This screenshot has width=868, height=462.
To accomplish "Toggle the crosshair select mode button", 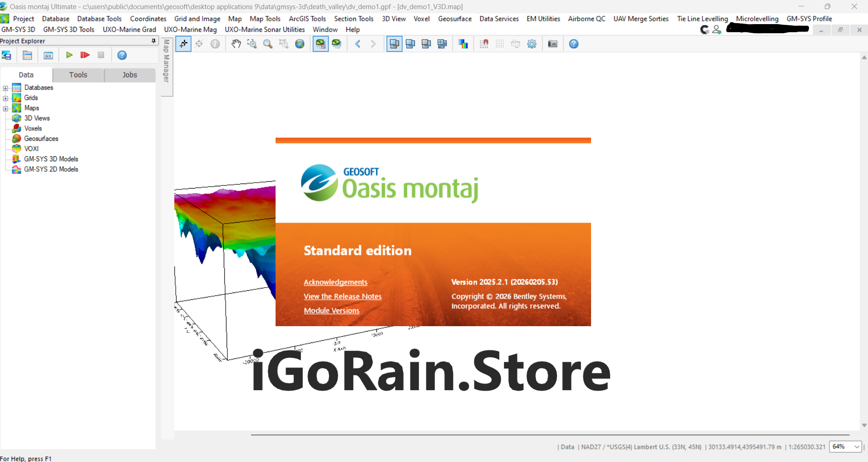I will point(183,44).
